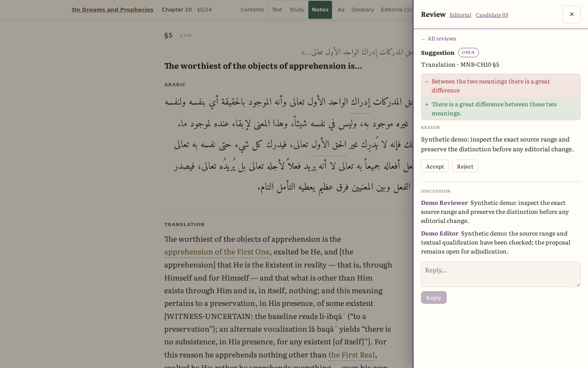The image size is (588, 368).
Task: Select the OPEN status badge
Action: (x=468, y=52)
